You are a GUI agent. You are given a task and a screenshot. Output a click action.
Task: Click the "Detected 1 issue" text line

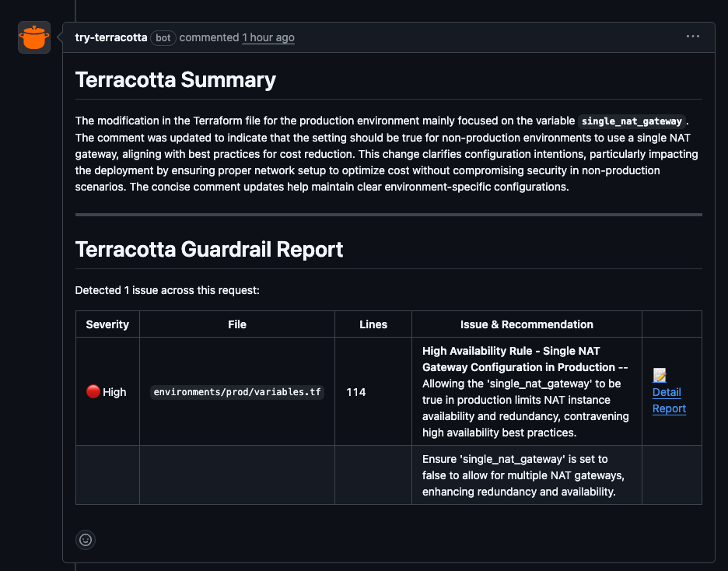point(166,290)
